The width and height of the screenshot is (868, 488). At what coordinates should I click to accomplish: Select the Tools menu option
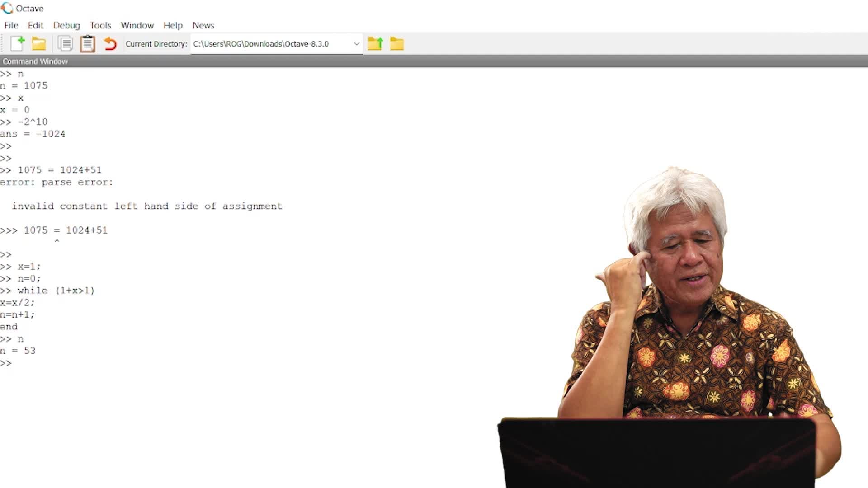[101, 25]
